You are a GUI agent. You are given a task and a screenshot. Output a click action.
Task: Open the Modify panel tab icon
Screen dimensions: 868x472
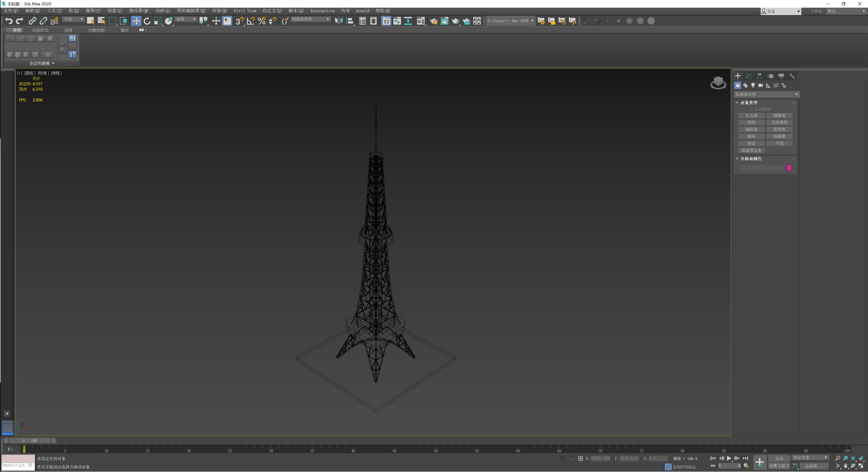click(x=748, y=76)
